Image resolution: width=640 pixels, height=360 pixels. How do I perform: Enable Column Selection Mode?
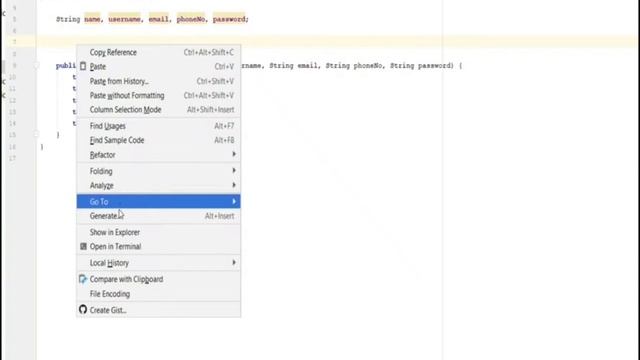(x=158, y=110)
